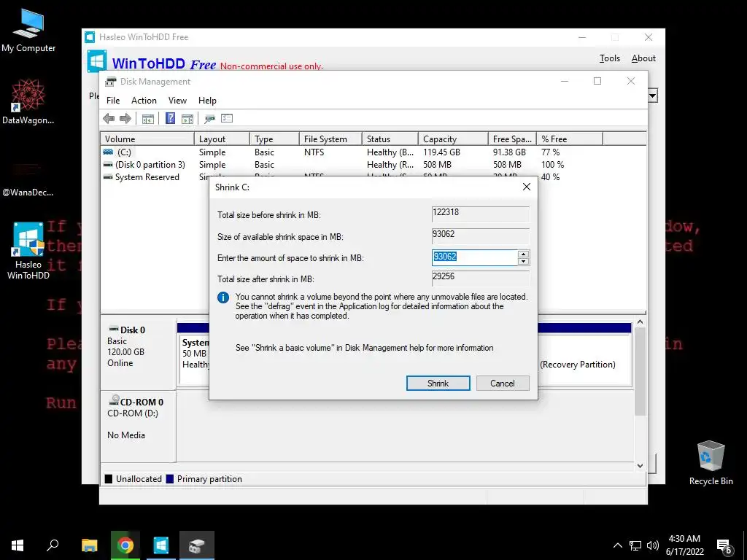Open Hasleo WinToHDD desktop shortcut
Image resolution: width=747 pixels, height=560 pixels.
[28, 251]
